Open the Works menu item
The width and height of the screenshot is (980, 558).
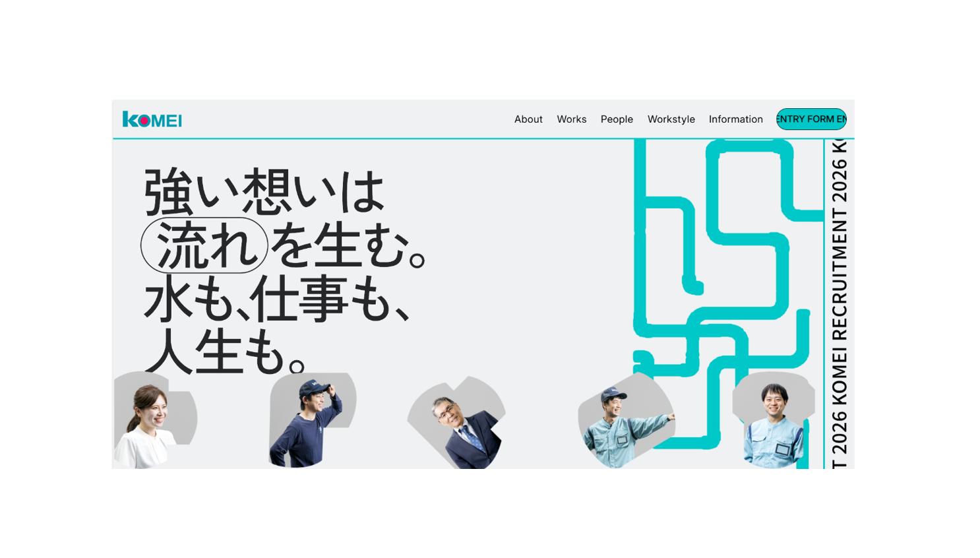(571, 119)
